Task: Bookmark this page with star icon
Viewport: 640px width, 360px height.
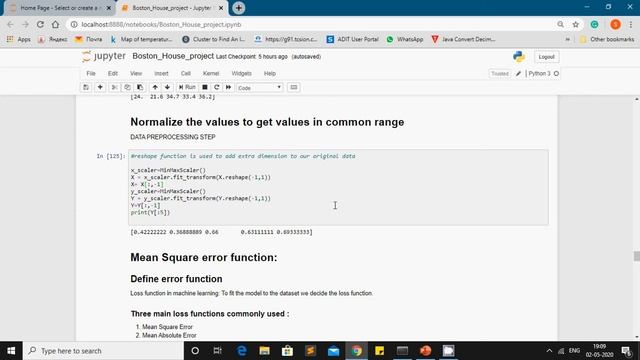Action: coord(576,24)
